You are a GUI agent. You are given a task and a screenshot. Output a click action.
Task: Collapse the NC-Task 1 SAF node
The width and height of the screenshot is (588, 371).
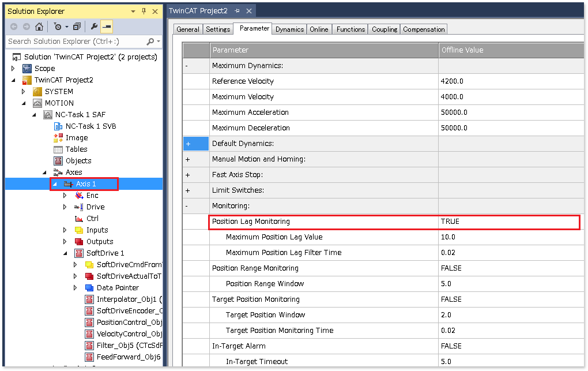(x=34, y=115)
